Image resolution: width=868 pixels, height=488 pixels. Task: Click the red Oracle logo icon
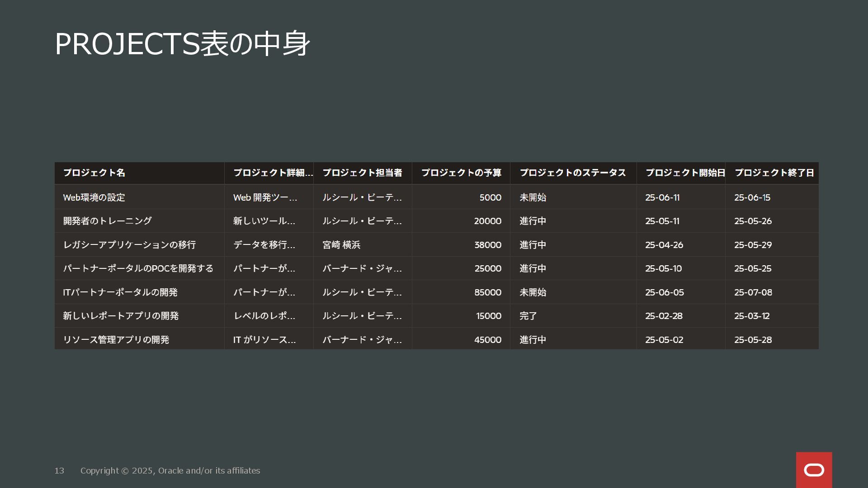point(814,470)
